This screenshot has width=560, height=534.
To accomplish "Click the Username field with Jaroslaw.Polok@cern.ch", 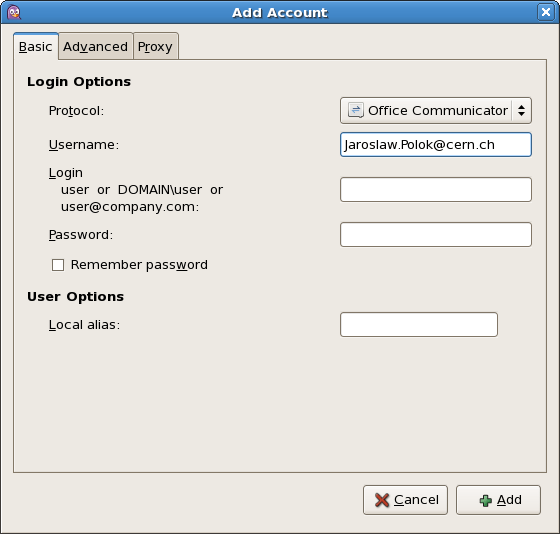I will click(x=436, y=145).
